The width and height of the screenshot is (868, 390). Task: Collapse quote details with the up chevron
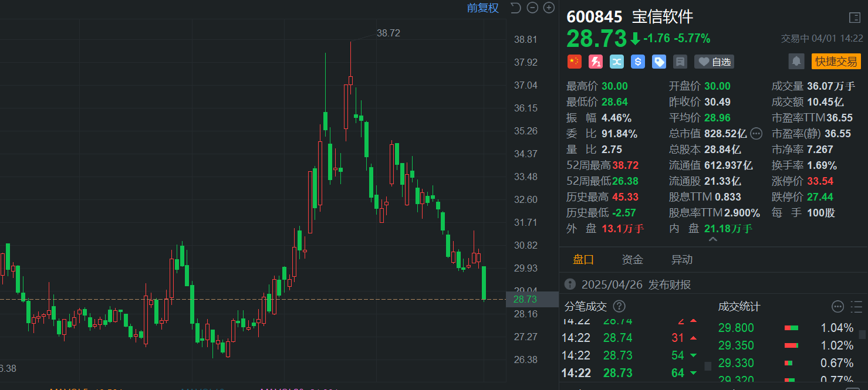[713, 240]
